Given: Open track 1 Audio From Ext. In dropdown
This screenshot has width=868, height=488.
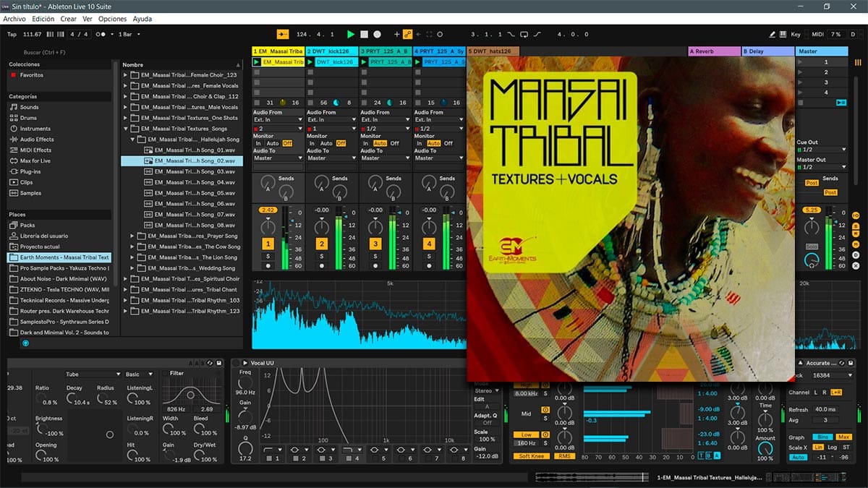Looking at the screenshot, I should (278, 120).
